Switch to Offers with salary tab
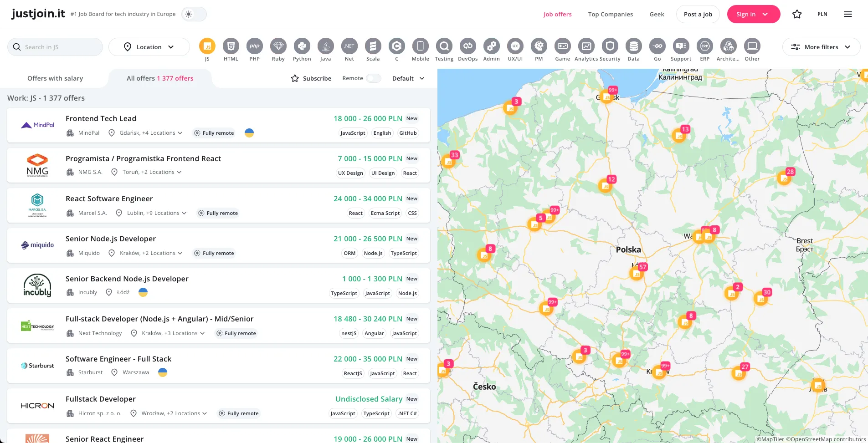Image resolution: width=868 pixels, height=443 pixels. pyautogui.click(x=55, y=78)
